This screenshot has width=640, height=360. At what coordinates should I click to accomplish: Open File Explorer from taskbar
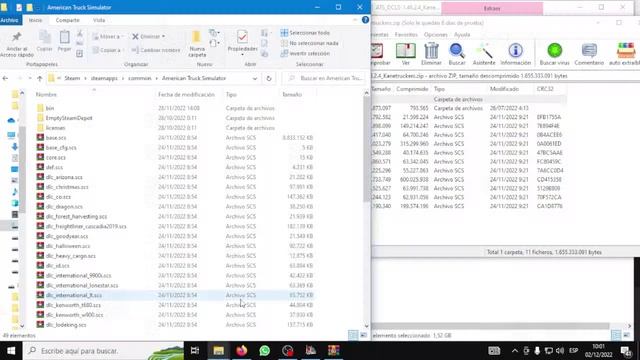[x=218, y=351]
